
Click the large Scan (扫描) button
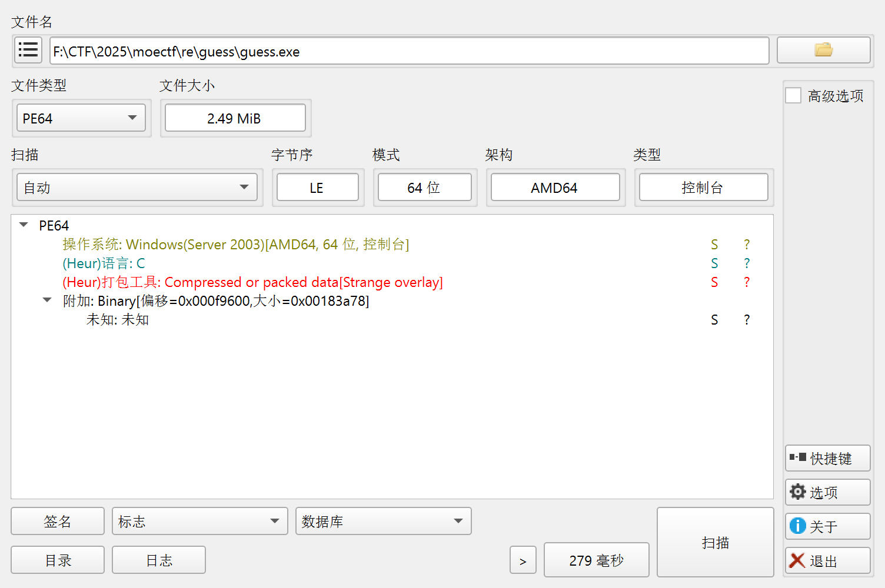point(715,542)
